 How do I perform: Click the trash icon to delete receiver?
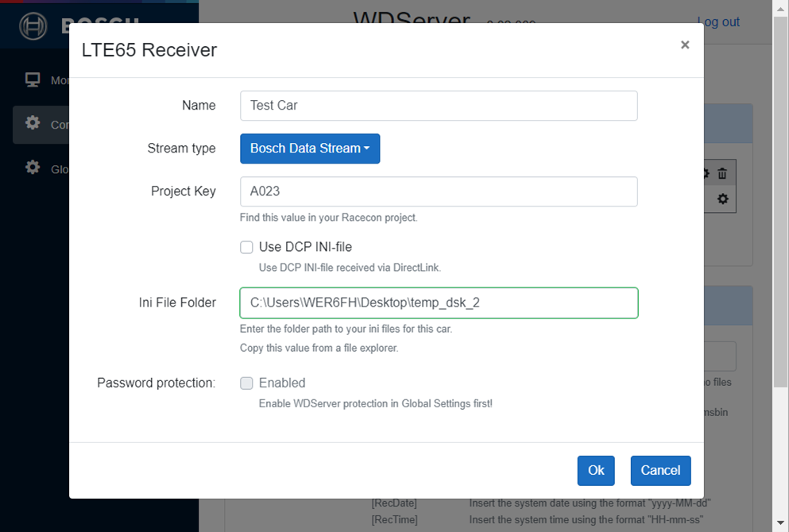point(722,173)
